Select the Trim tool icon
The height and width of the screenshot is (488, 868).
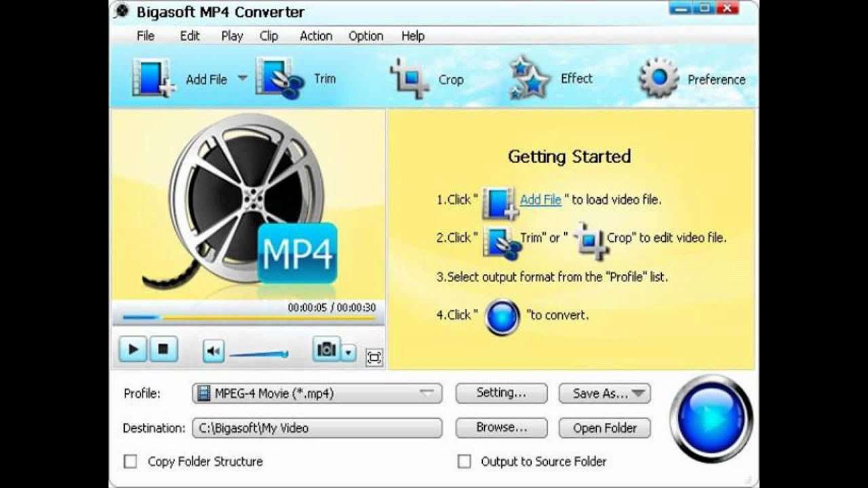[280, 77]
